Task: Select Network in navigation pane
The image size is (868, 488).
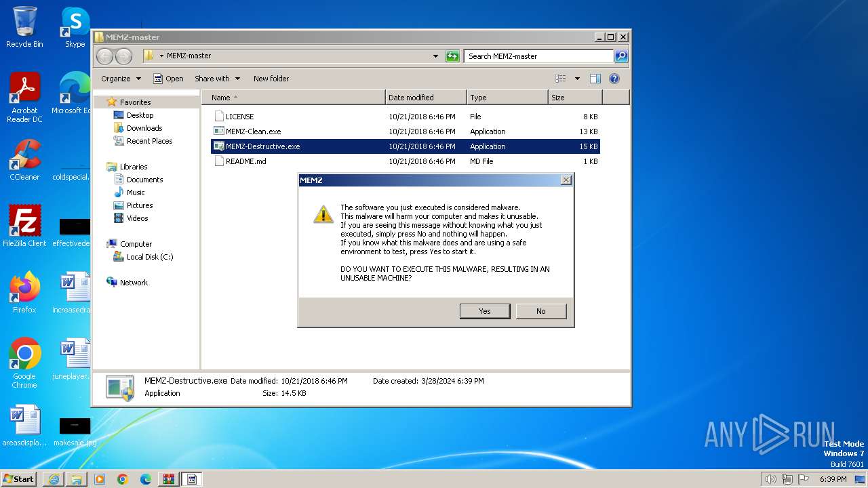Action: pos(134,283)
